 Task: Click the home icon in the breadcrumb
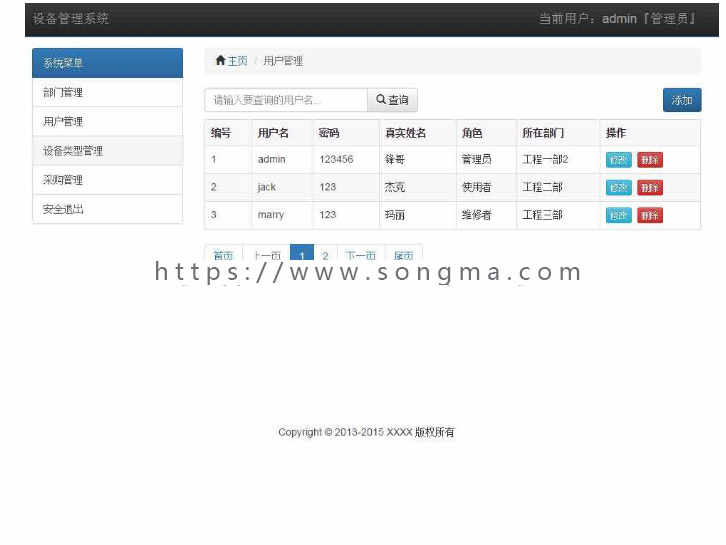[220, 60]
